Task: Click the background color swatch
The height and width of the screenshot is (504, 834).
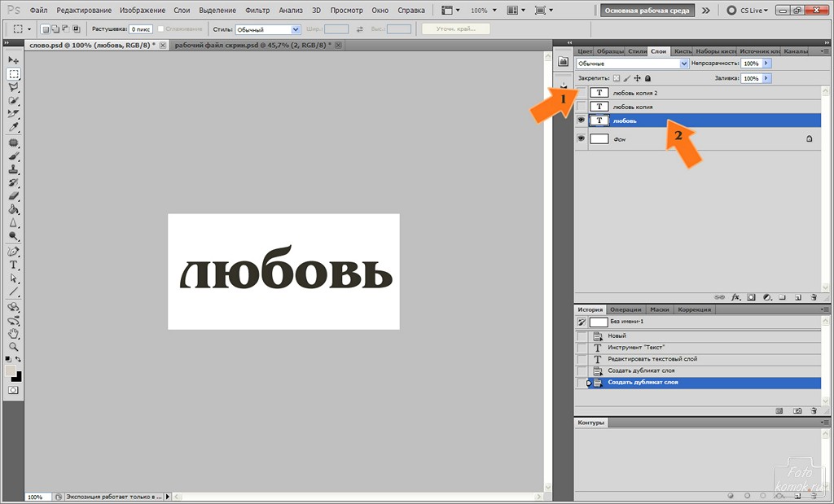Action: coord(18,377)
